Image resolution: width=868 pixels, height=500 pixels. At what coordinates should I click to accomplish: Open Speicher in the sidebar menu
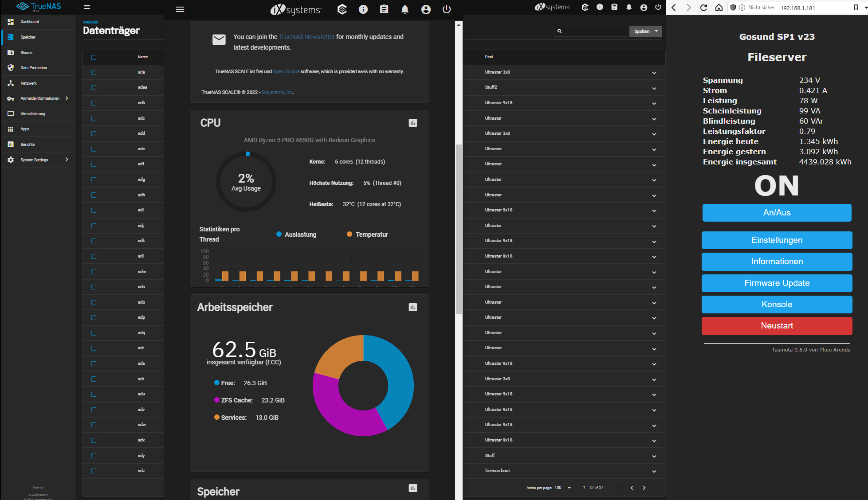coord(27,37)
